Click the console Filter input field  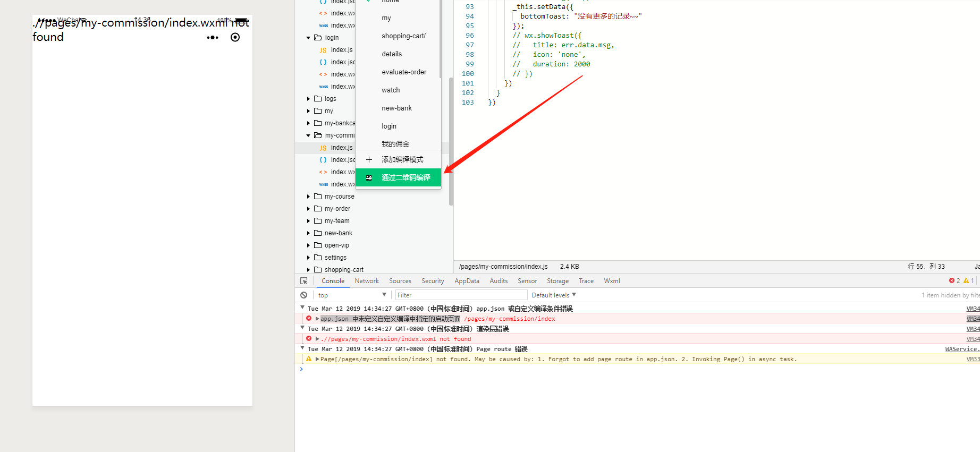(460, 295)
